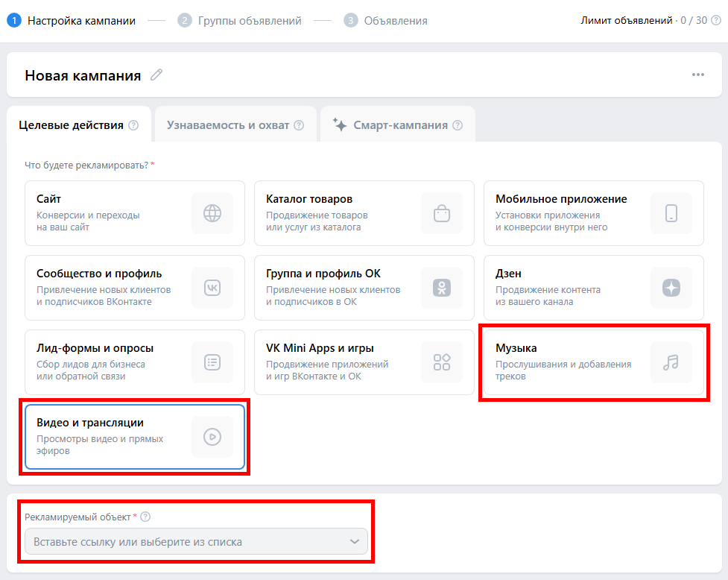Click Привлечение новых клиентов в ОК description
The image size is (728, 580).
click(x=333, y=296)
